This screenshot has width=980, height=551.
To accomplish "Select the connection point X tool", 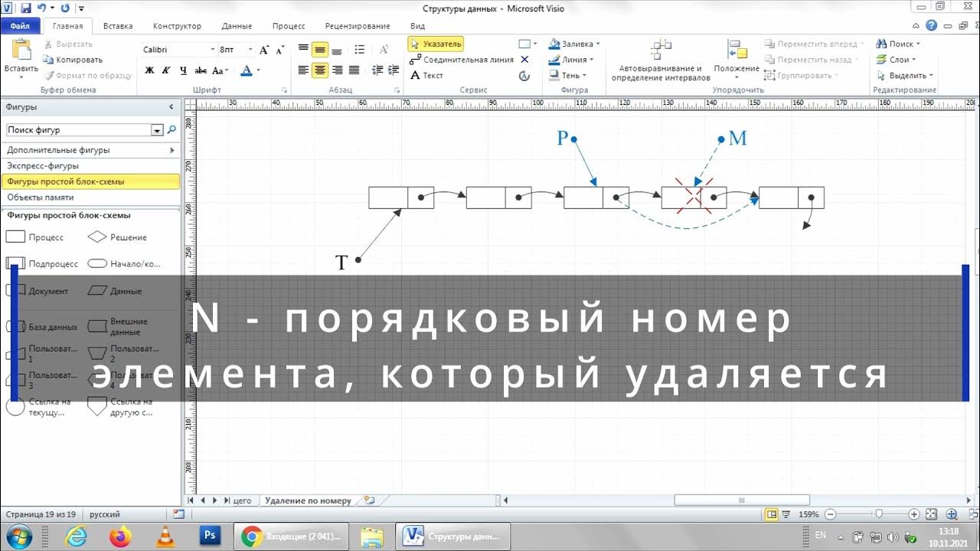I will coord(524,60).
